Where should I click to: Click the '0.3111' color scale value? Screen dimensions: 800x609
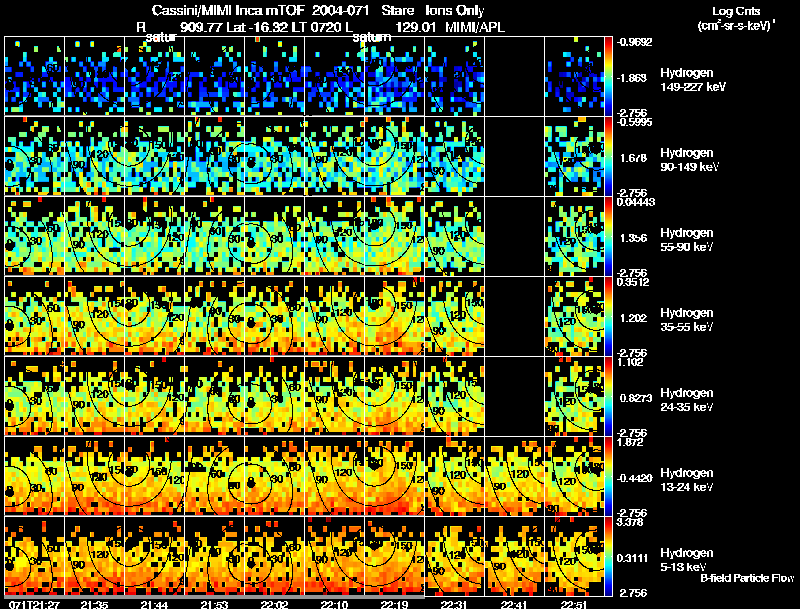[634, 558]
